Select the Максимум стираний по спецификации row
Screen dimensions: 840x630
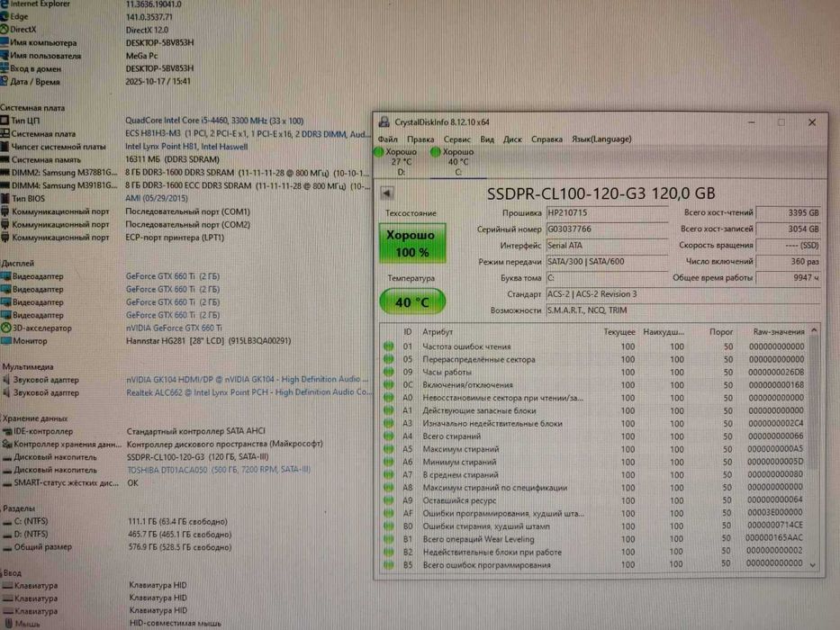tap(594, 488)
